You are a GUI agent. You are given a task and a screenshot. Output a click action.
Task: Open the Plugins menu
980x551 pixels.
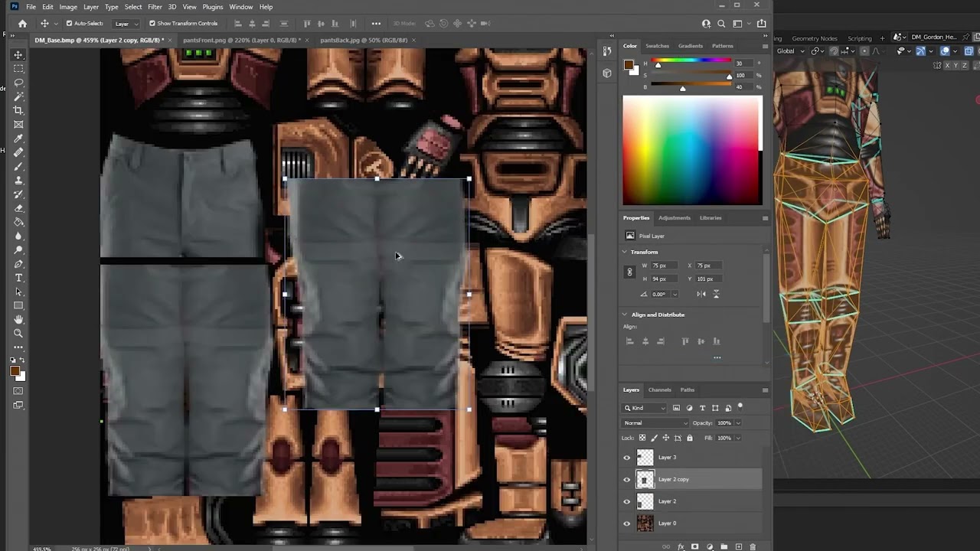(213, 7)
